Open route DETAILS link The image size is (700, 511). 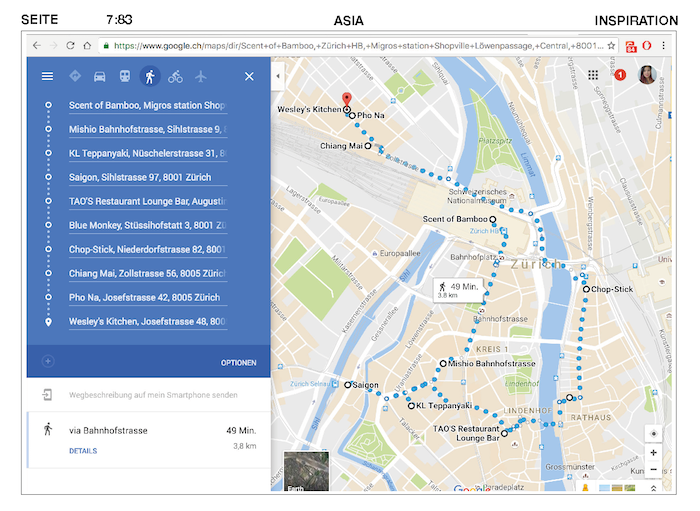point(83,451)
